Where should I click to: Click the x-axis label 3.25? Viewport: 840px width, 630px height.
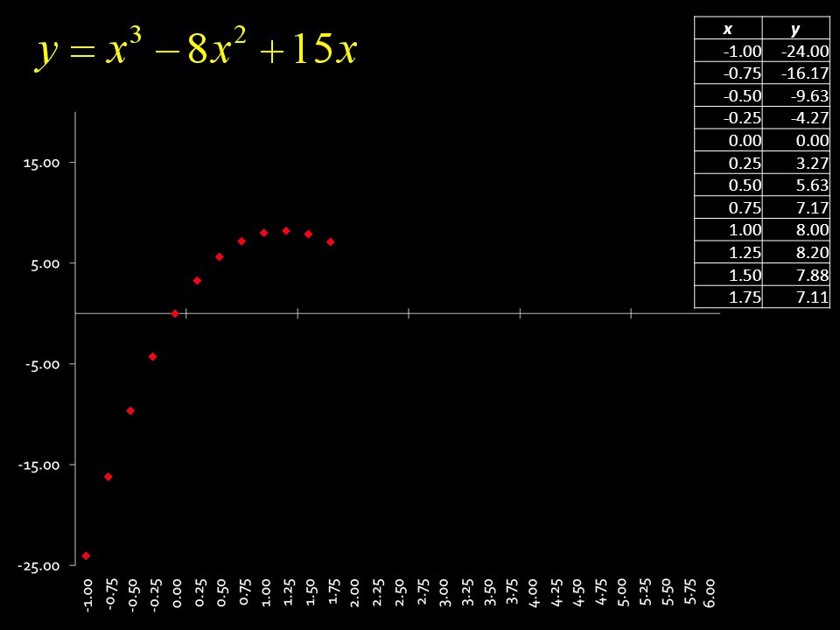click(x=466, y=592)
